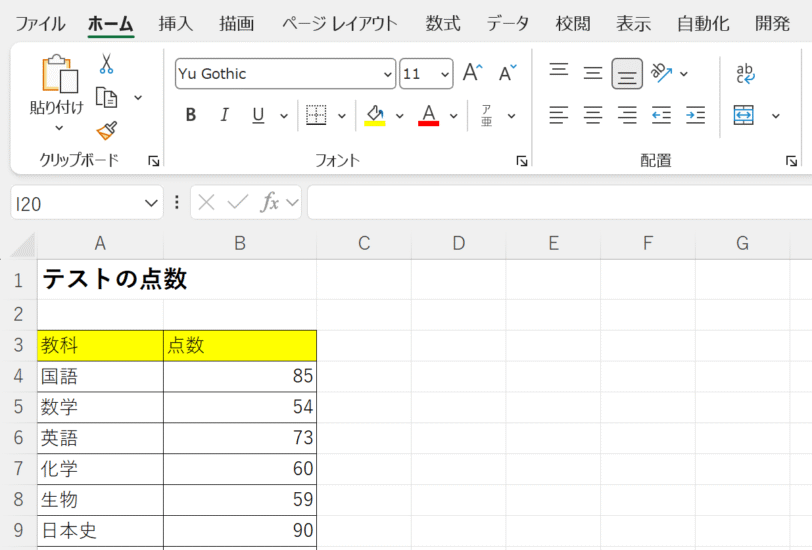Copy with the copy icon
This screenshot has width=812, height=550.
pos(106,97)
